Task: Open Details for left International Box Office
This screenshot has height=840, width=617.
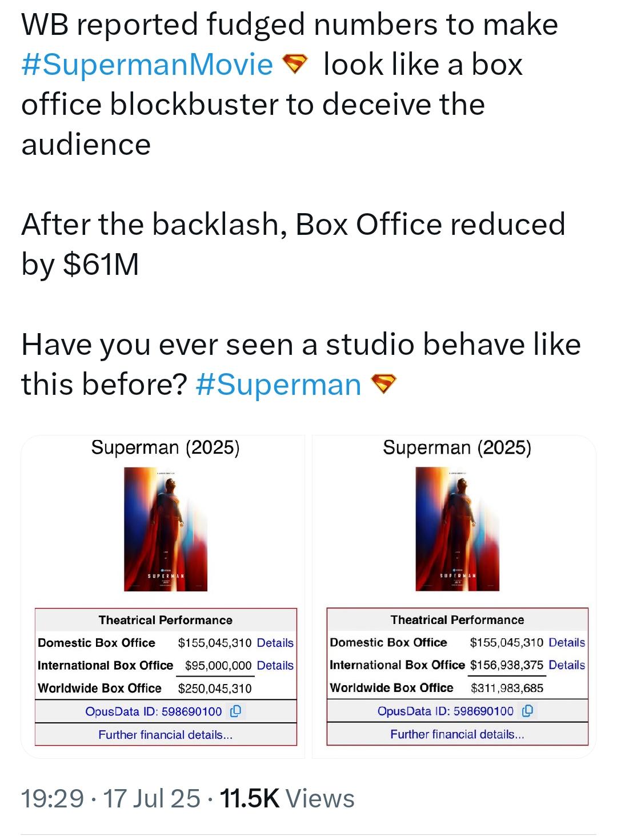Action: tap(275, 666)
